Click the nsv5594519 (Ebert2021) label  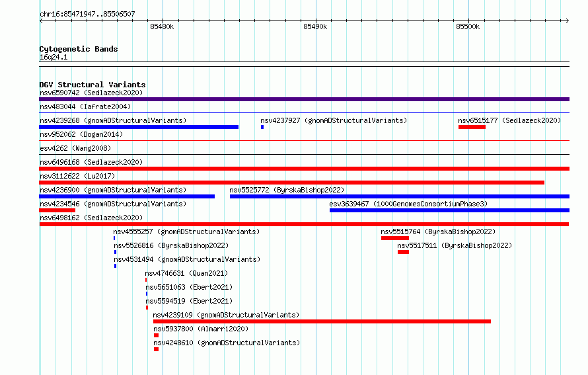[189, 301]
